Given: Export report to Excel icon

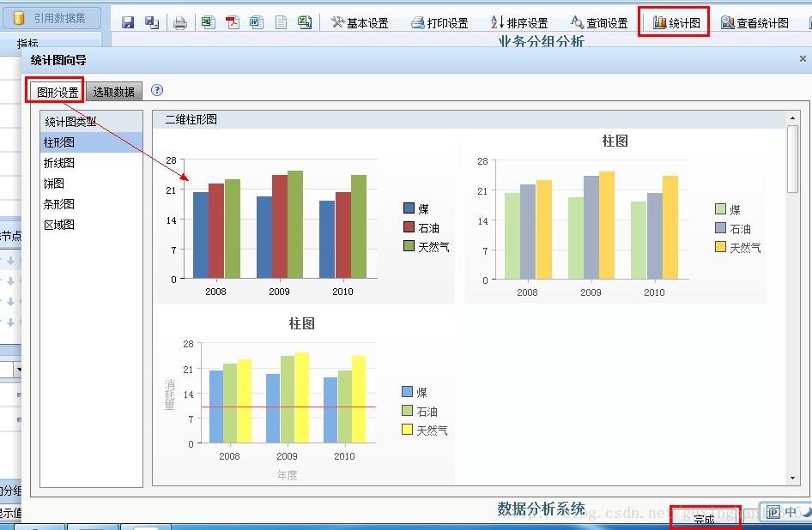Looking at the screenshot, I should [209, 22].
